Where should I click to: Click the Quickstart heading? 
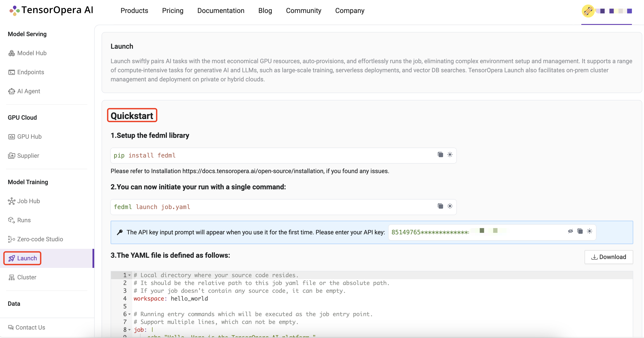pos(132,116)
